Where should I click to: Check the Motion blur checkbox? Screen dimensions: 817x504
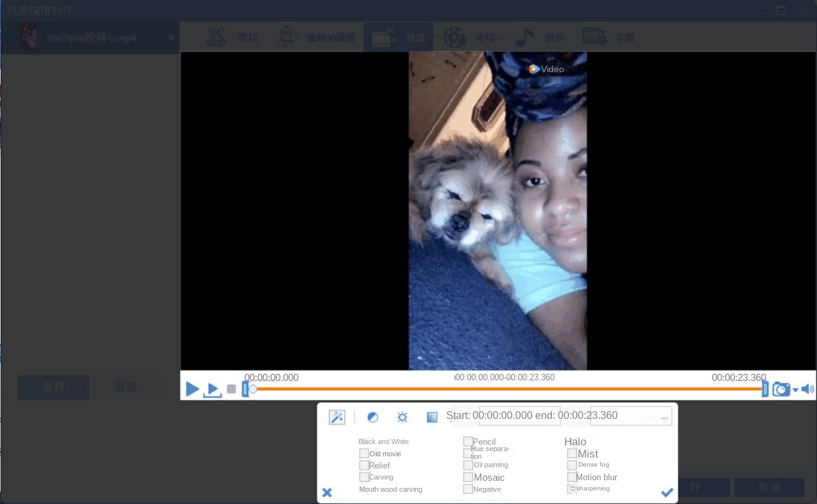point(572,478)
